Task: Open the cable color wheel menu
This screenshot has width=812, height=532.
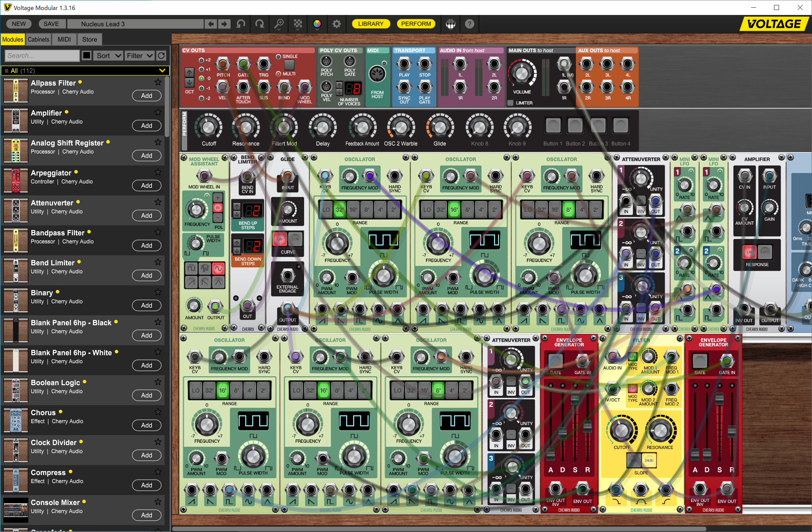Action: tap(317, 24)
